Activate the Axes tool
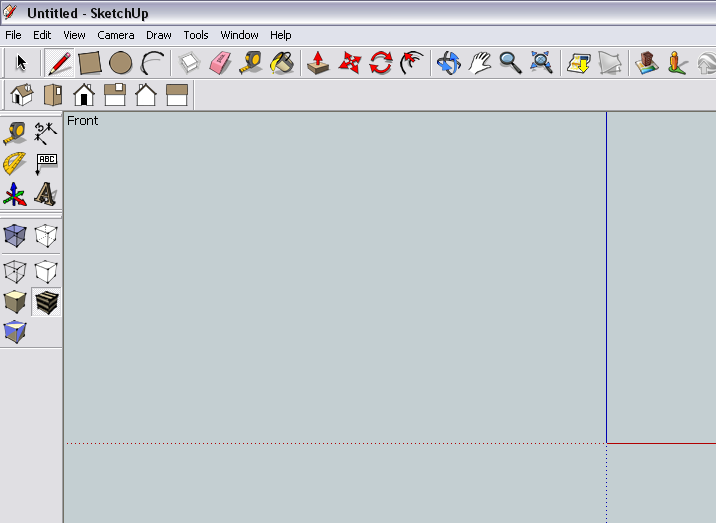 tap(15, 194)
